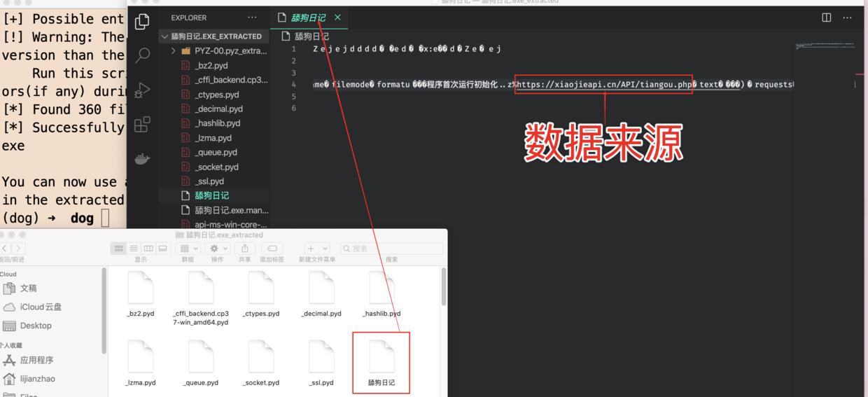Viewport: 868px width, 397px height.
Task: Click the Finder sidebar scrollbar
Action: coord(104,312)
